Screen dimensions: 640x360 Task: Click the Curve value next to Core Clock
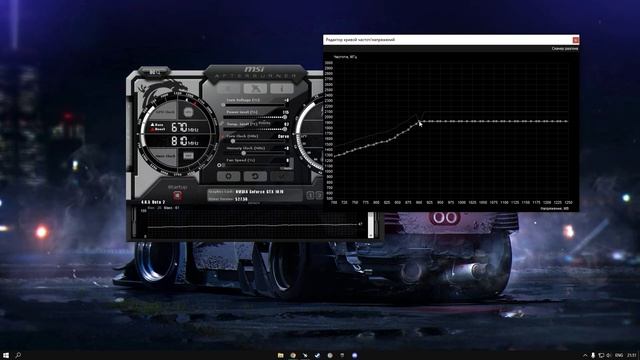pos(283,136)
